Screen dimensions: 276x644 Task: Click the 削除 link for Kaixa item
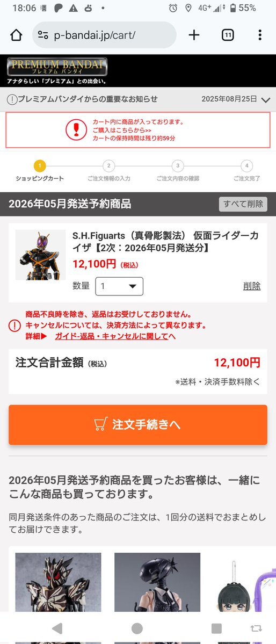tap(252, 286)
